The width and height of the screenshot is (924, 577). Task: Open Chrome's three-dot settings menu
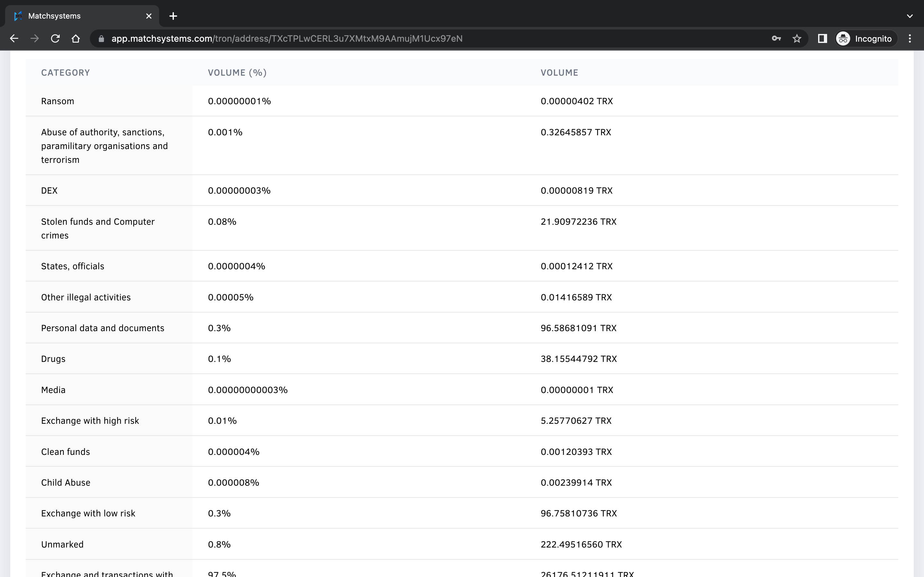tap(910, 38)
